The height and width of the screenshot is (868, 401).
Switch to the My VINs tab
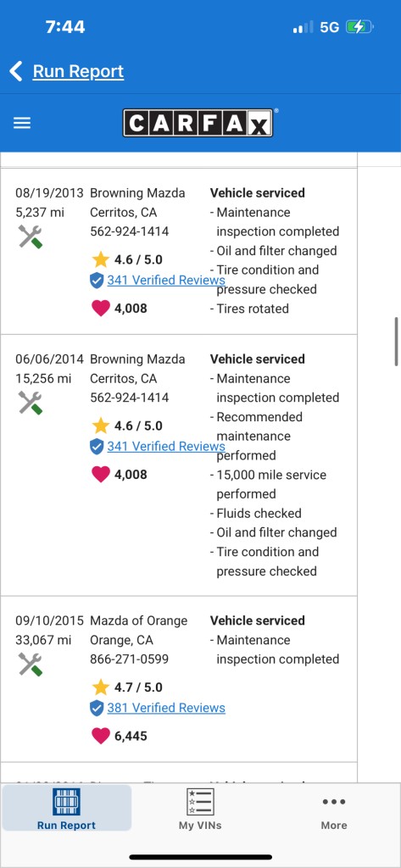tap(200, 808)
